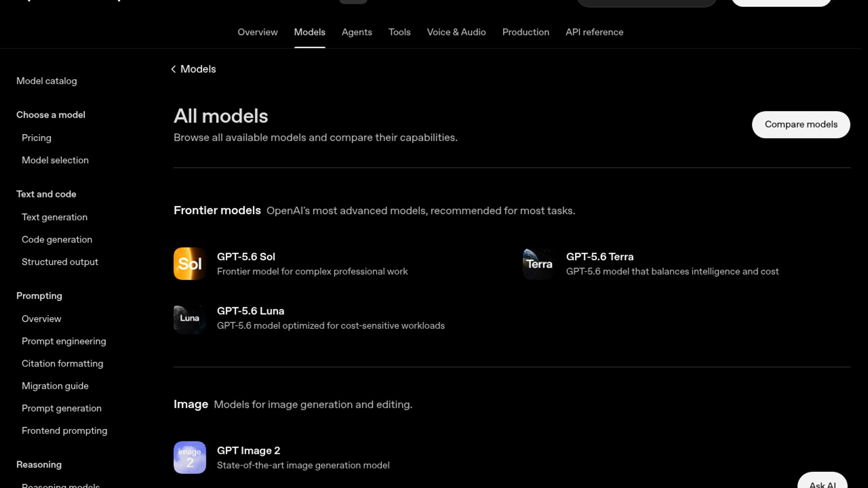This screenshot has height=488, width=868.
Task: Open the Production tab
Action: (x=526, y=32)
